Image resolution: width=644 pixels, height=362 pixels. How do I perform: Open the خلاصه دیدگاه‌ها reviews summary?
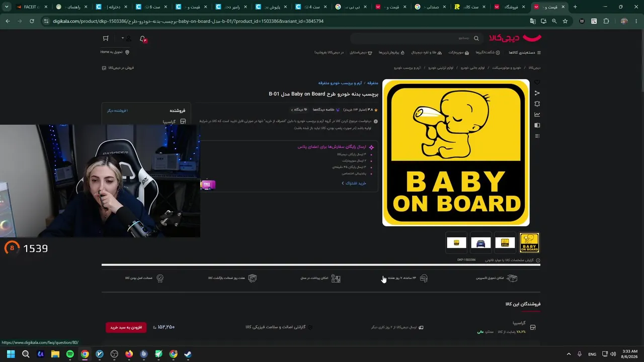click(x=327, y=110)
